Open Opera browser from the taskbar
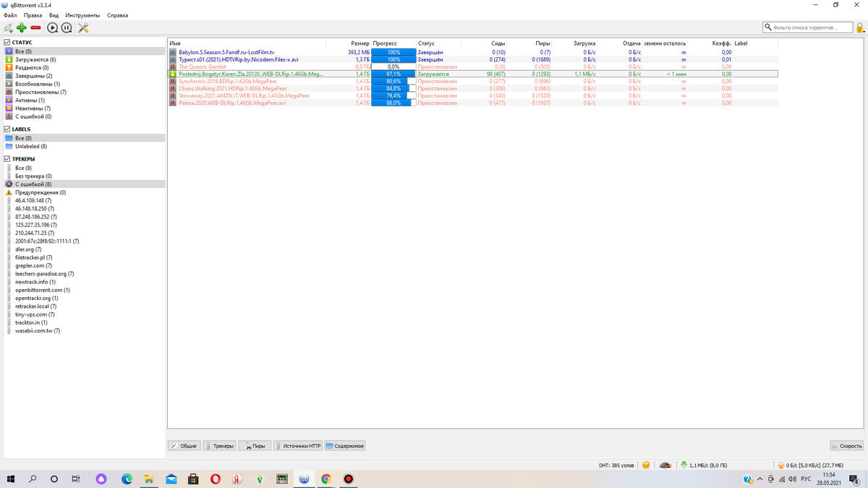The width and height of the screenshot is (868, 488). point(216,479)
